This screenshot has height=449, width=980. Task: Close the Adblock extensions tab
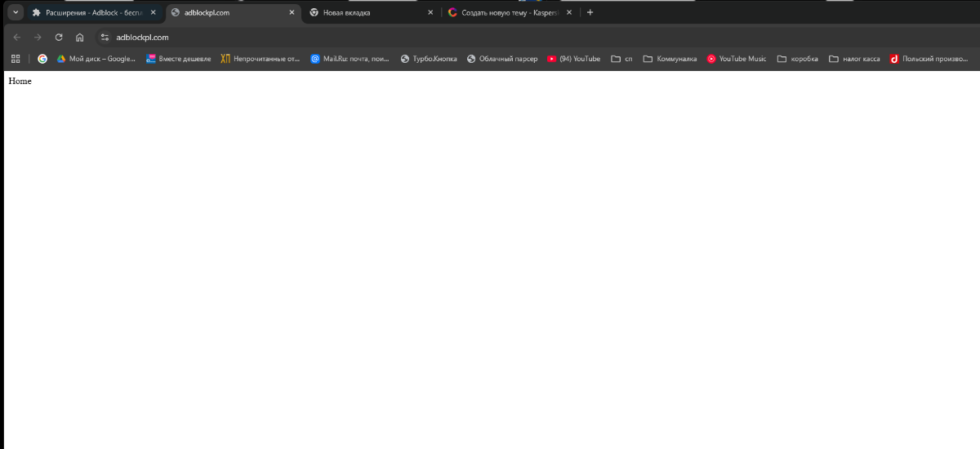point(153,12)
